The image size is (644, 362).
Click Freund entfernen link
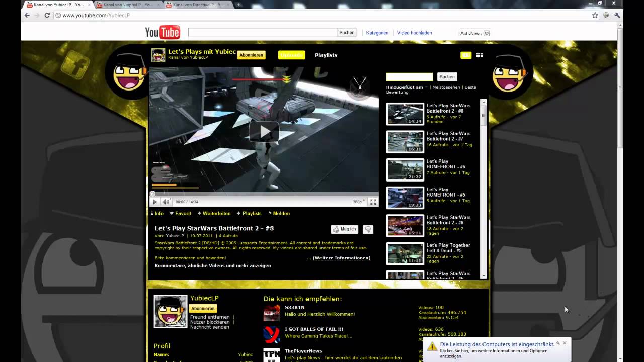click(210, 317)
